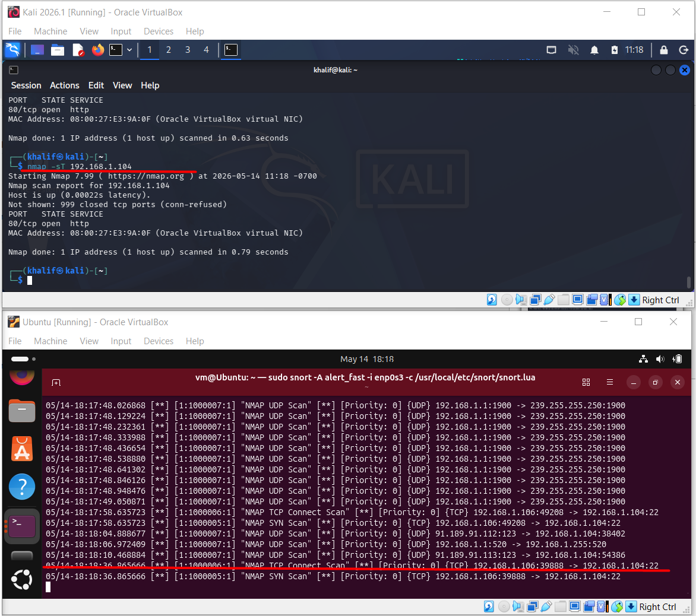Launch the text editor from Kali panel
The height and width of the screenshot is (616, 696).
point(78,50)
